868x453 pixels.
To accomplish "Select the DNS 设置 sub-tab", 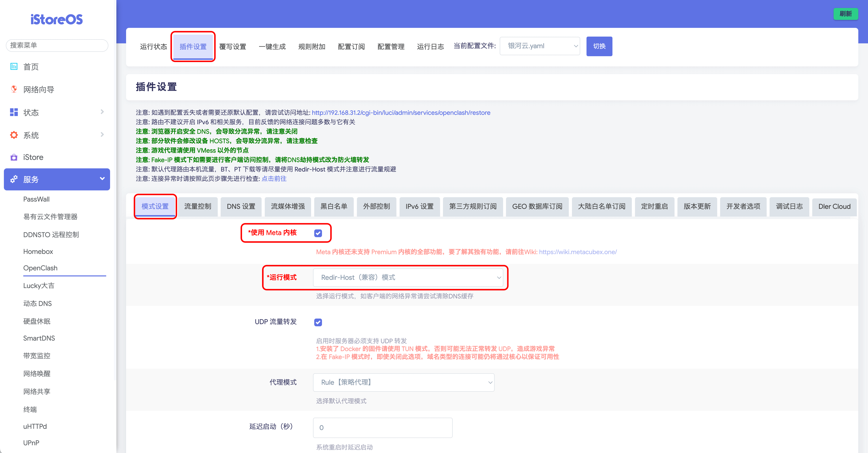I will click(241, 206).
